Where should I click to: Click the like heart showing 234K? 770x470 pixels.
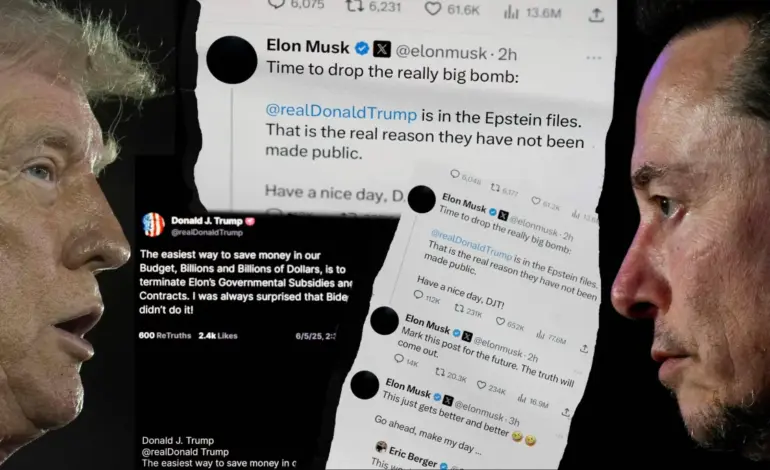[x=482, y=385]
